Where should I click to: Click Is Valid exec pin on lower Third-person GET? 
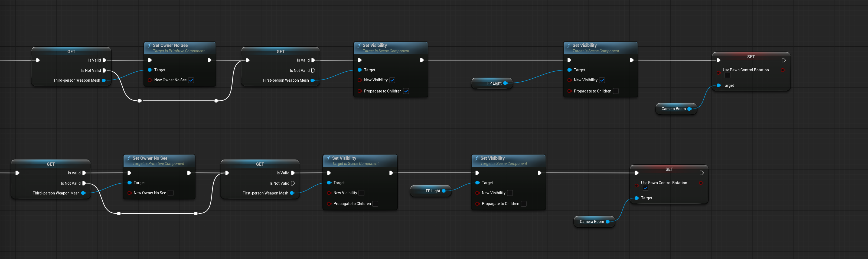coord(84,173)
